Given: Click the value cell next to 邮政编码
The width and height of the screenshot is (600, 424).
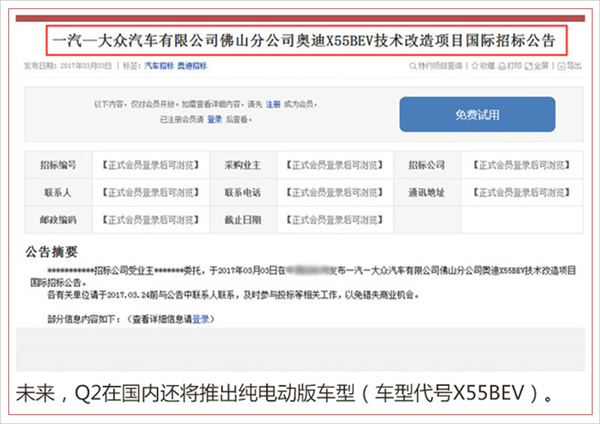Looking at the screenshot, I should (x=151, y=220).
